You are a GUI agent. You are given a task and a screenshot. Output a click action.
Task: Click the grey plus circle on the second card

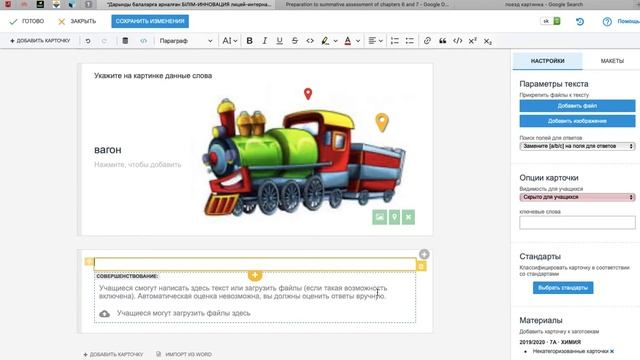click(424, 254)
